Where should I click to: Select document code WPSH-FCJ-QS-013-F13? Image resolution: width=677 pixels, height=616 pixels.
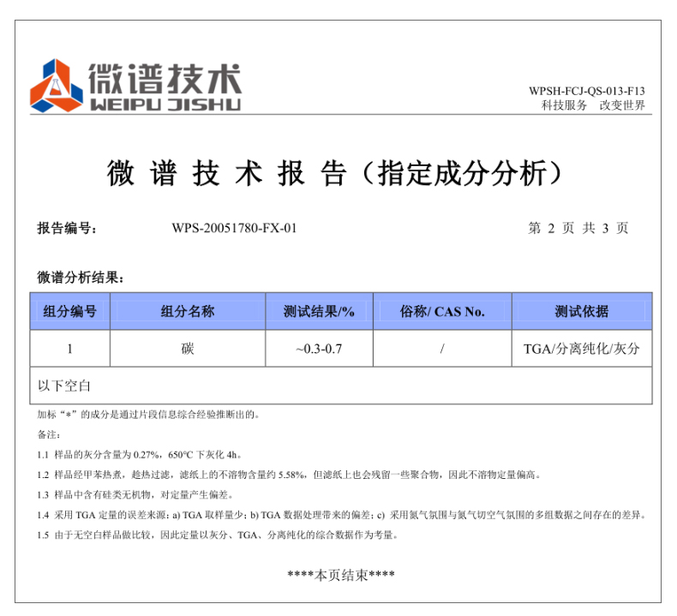[587, 91]
